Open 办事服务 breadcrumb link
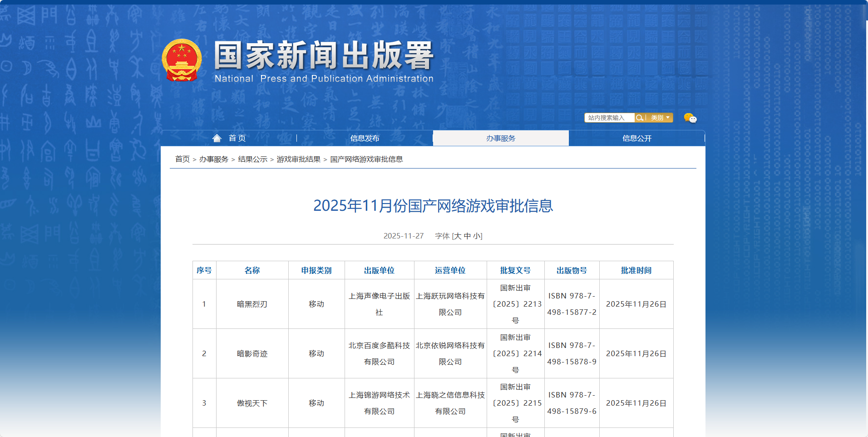This screenshot has height=437, width=868. pos(213,159)
